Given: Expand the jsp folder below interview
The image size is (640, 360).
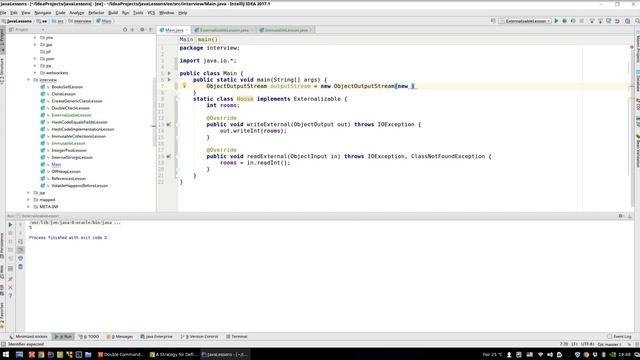Looking at the screenshot, I should coord(29,193).
